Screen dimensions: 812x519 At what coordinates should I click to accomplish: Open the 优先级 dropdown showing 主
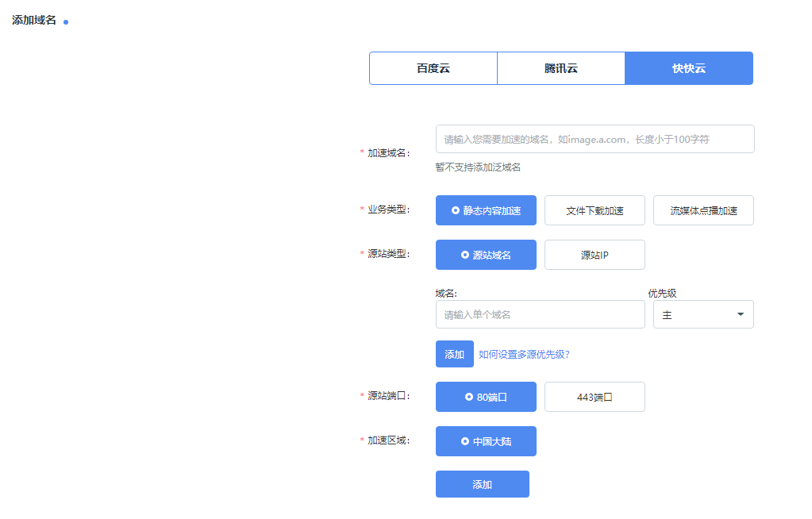pyautogui.click(x=702, y=315)
